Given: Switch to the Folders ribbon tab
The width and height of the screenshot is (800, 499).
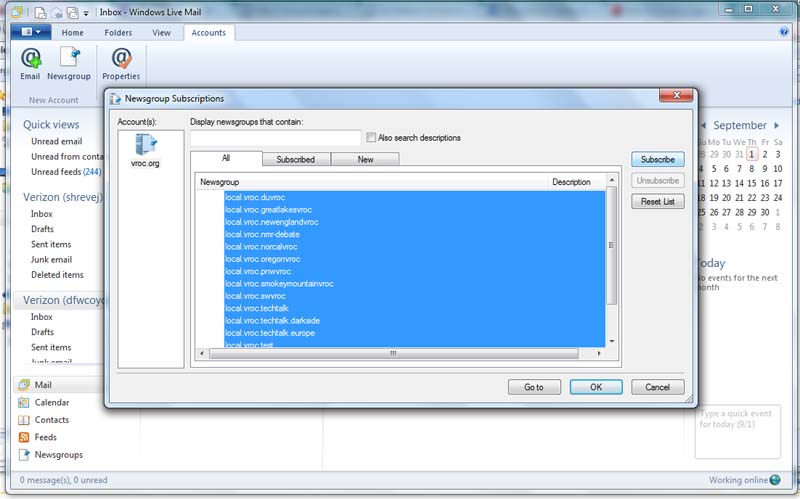Looking at the screenshot, I should 118,33.
